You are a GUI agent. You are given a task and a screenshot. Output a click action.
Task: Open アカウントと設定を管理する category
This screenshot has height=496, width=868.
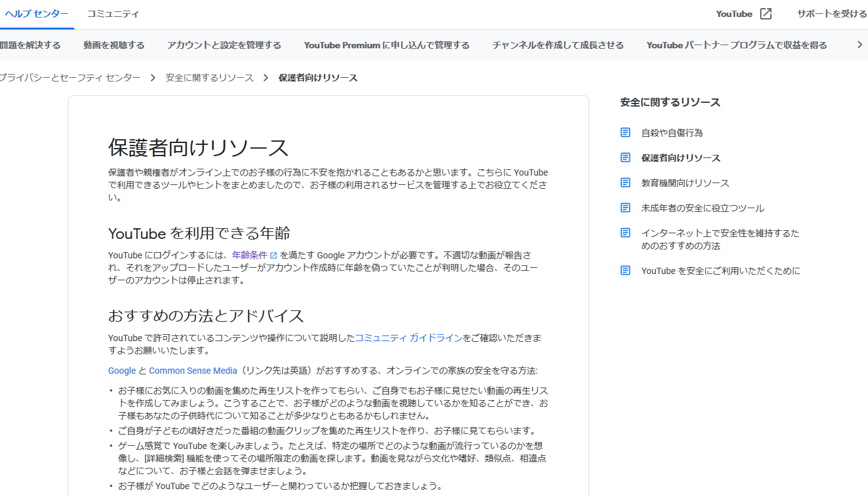coord(224,45)
